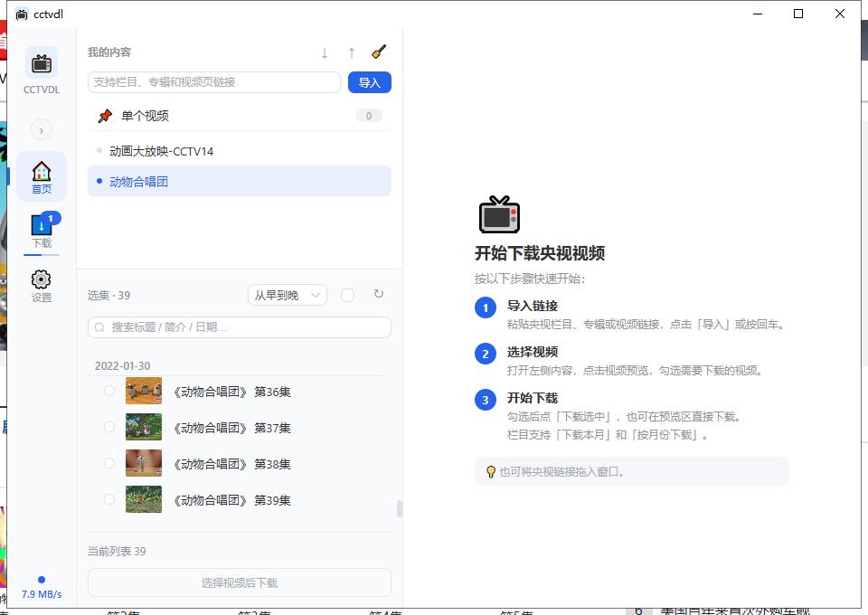Check the 第39集 episode radio circle
Screen dimensions: 868x615
pos(109,499)
